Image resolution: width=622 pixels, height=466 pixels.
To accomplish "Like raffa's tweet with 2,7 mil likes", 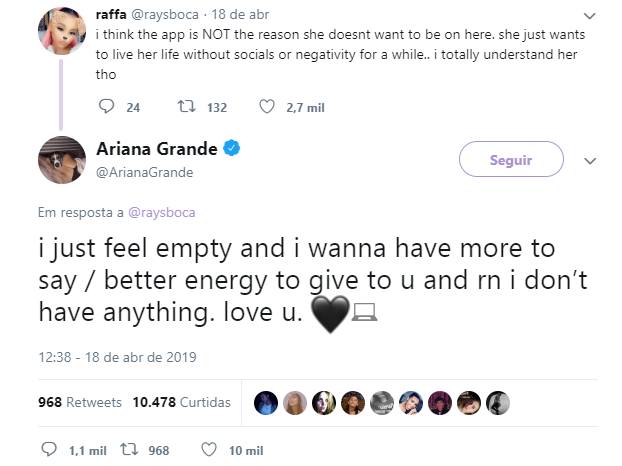I will (x=267, y=106).
